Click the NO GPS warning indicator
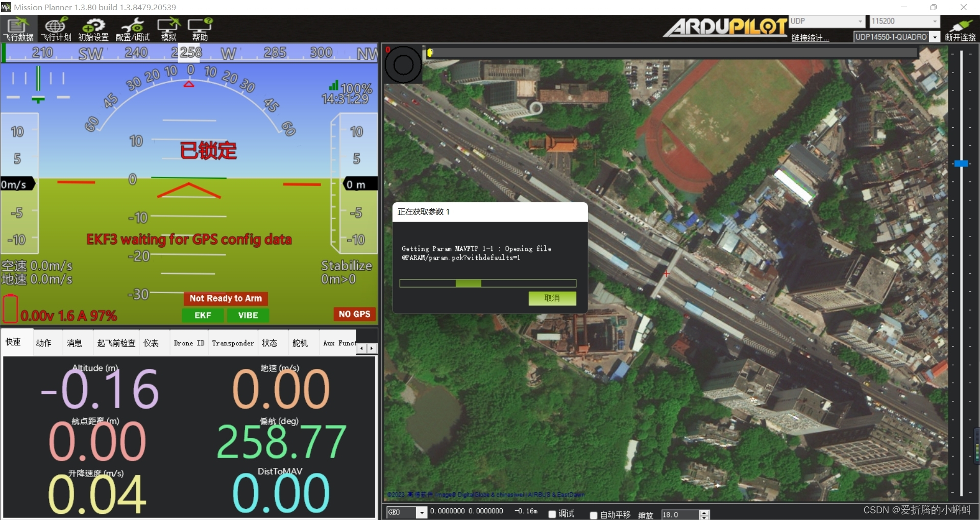 coord(354,314)
